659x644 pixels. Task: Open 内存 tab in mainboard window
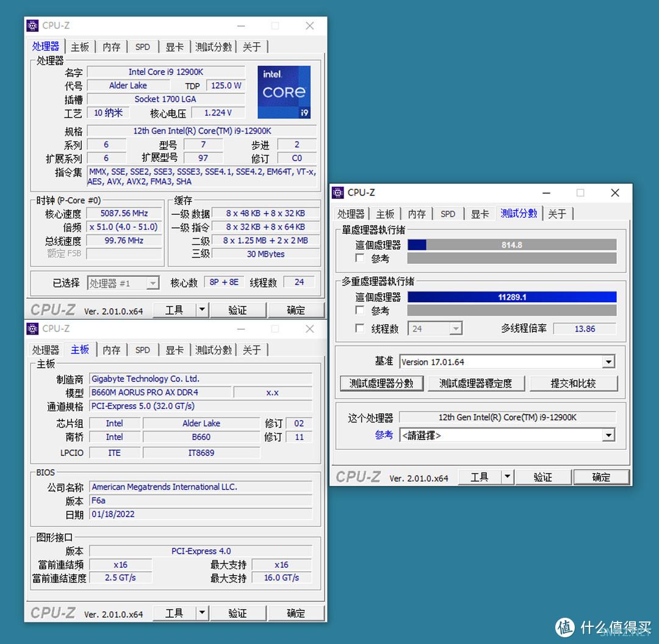click(112, 350)
